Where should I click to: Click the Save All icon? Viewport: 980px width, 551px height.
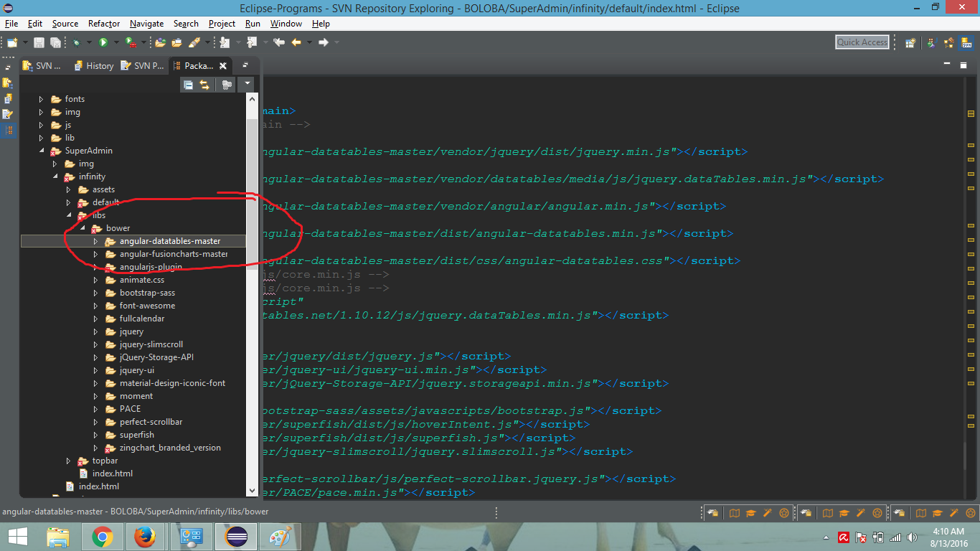click(x=55, y=42)
